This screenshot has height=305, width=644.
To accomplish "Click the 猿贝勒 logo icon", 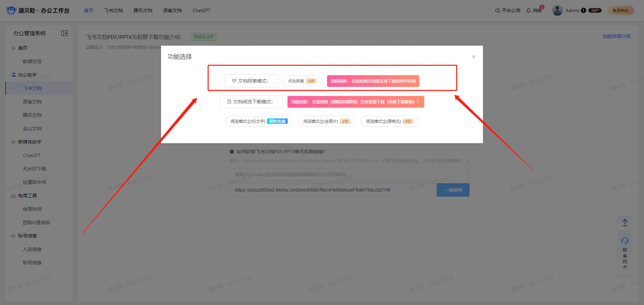I will [x=11, y=10].
